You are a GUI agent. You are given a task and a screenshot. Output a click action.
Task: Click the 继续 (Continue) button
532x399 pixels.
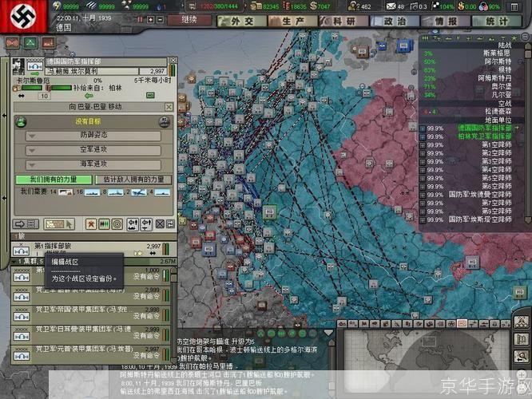coord(189,20)
